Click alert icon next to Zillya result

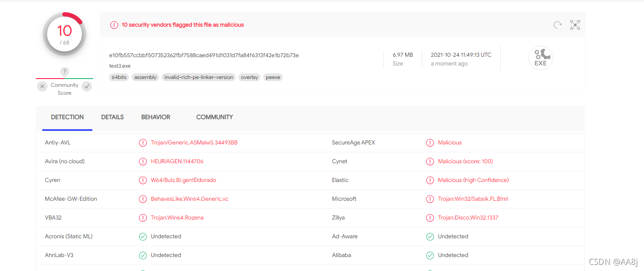(430, 218)
